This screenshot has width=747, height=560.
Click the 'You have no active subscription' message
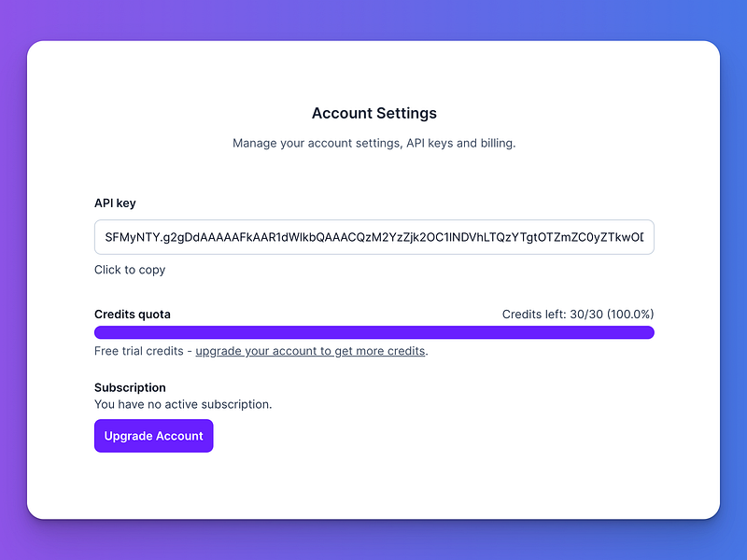[181, 404]
